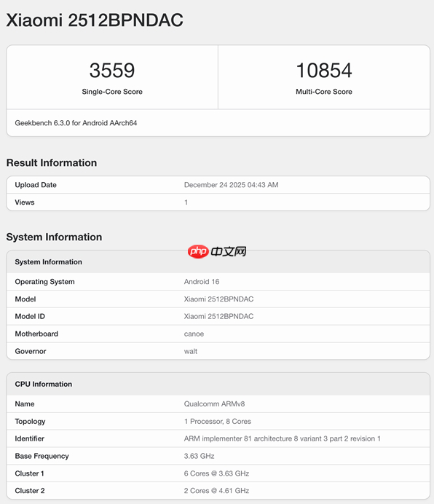Screen dimensions: 434x504
Task: Click the Name label in CPU table
Action: coord(25,403)
